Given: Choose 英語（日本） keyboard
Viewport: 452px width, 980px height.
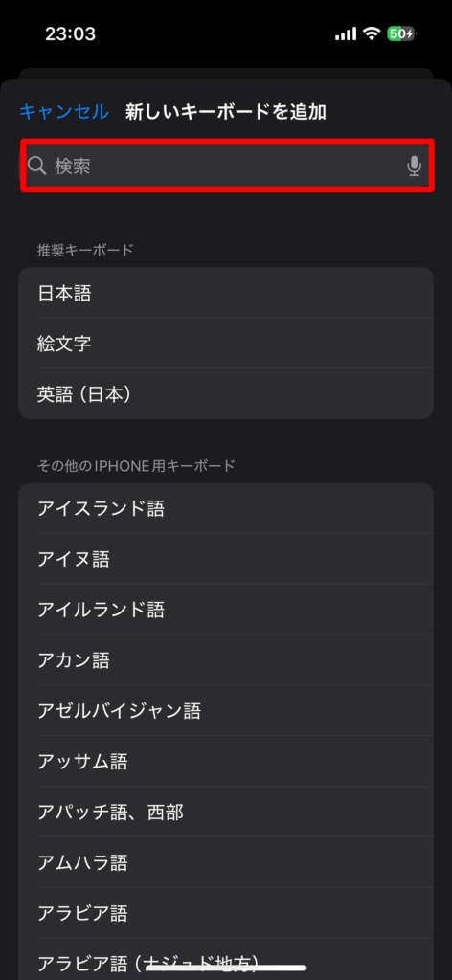Looking at the screenshot, I should 226,393.
